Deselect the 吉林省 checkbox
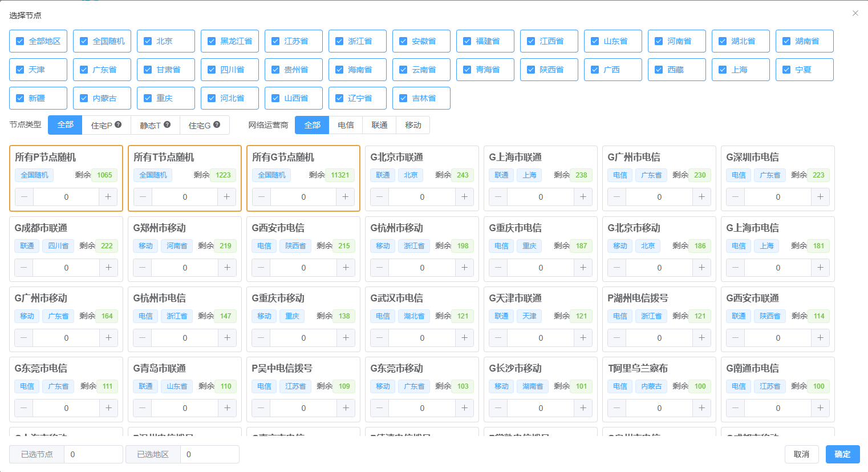 (x=403, y=98)
